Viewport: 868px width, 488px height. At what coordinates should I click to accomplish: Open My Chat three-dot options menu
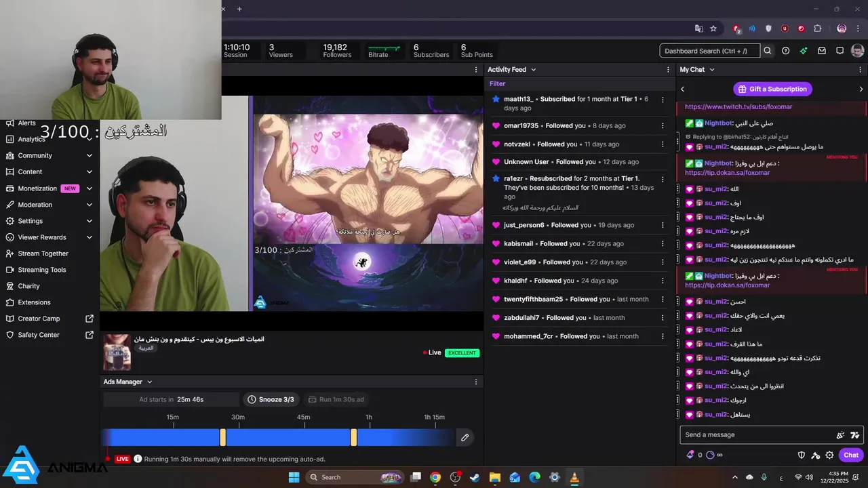(861, 70)
